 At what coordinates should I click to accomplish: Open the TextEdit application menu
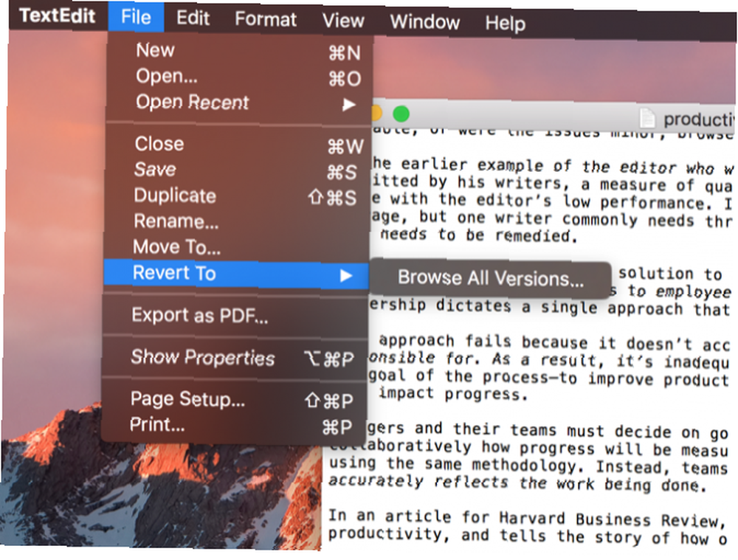(x=58, y=15)
